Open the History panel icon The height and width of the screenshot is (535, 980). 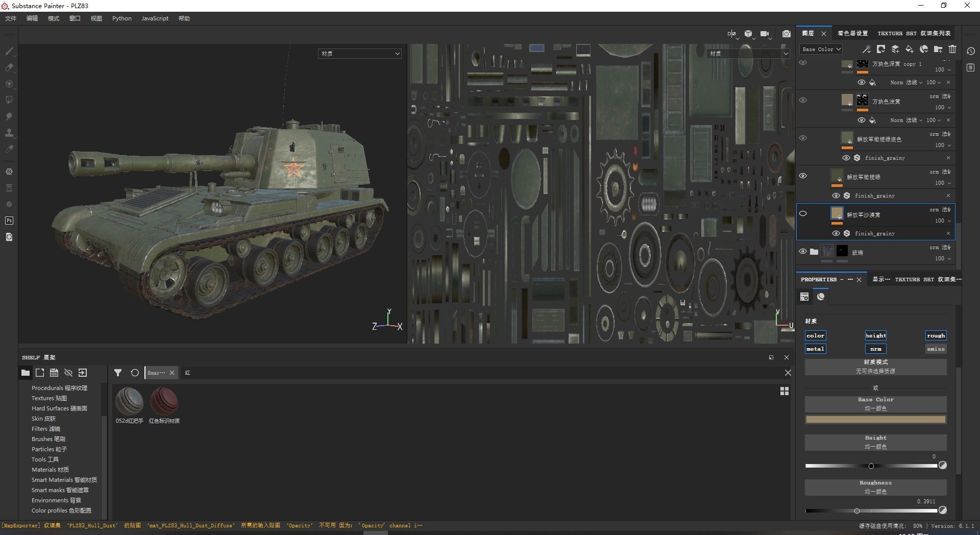(971, 51)
